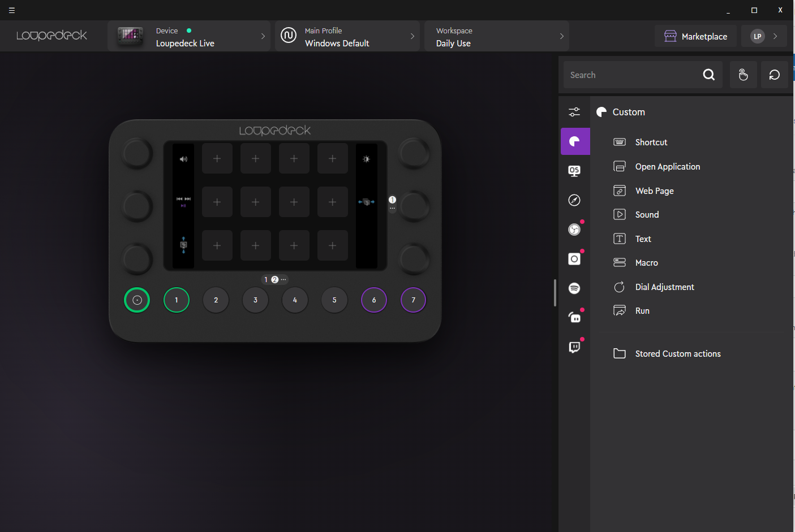This screenshot has width=795, height=532.
Task: Add action to plus button beside scroll icon
Action: (x=217, y=245)
